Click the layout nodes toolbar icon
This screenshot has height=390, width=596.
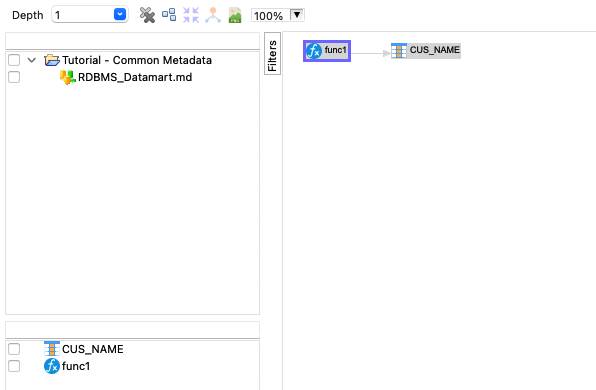pos(169,15)
